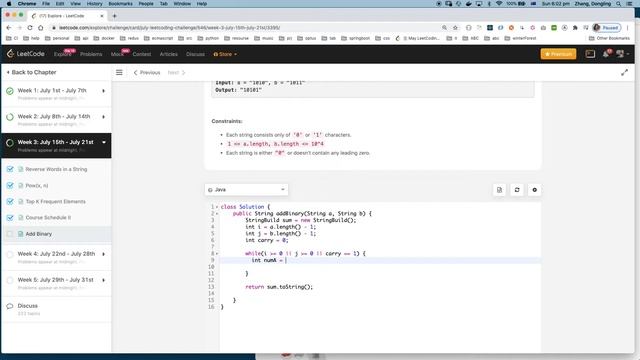This screenshot has width=640, height=360.
Task: Go back with browser back arrow
Action: 9,28
